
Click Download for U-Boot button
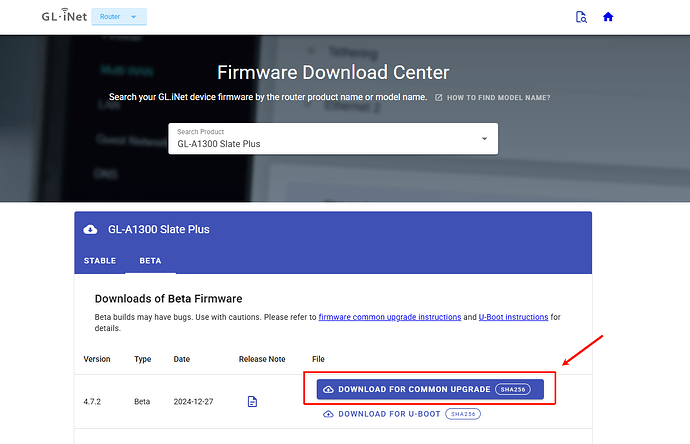tap(401, 414)
